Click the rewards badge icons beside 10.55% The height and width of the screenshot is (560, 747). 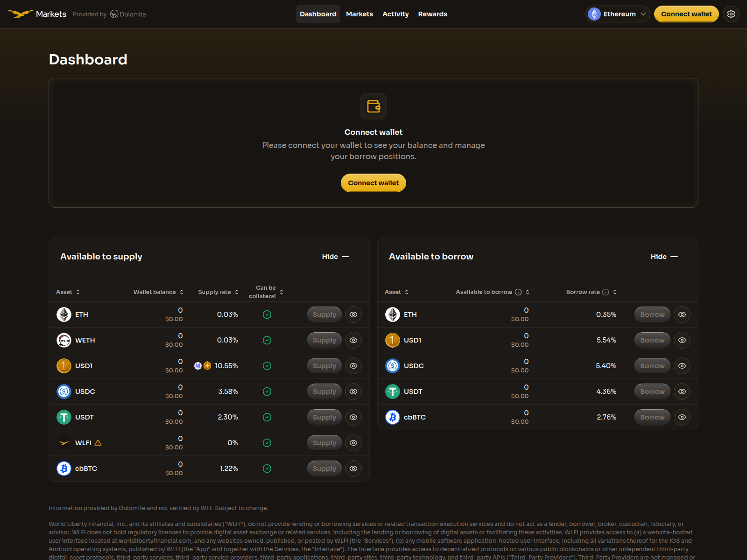203,366
